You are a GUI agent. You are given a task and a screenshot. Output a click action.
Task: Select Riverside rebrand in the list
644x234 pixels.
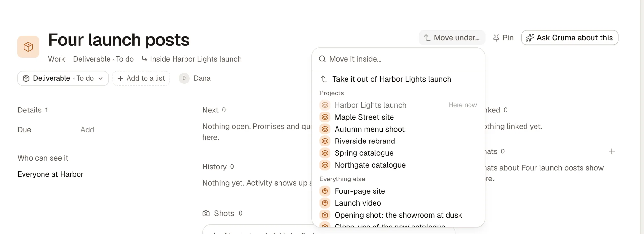coord(398,141)
